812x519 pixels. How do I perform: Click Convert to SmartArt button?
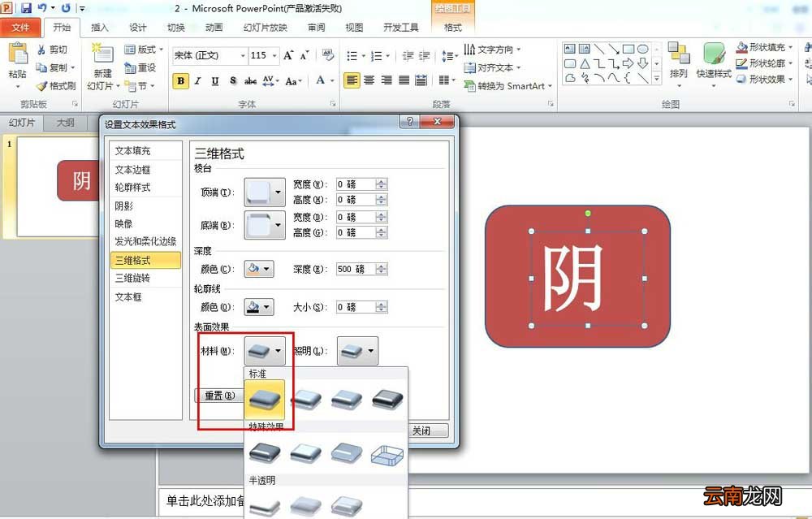(508, 86)
